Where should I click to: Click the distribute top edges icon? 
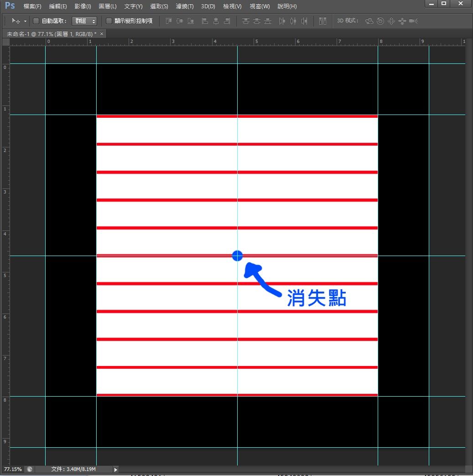(246, 21)
